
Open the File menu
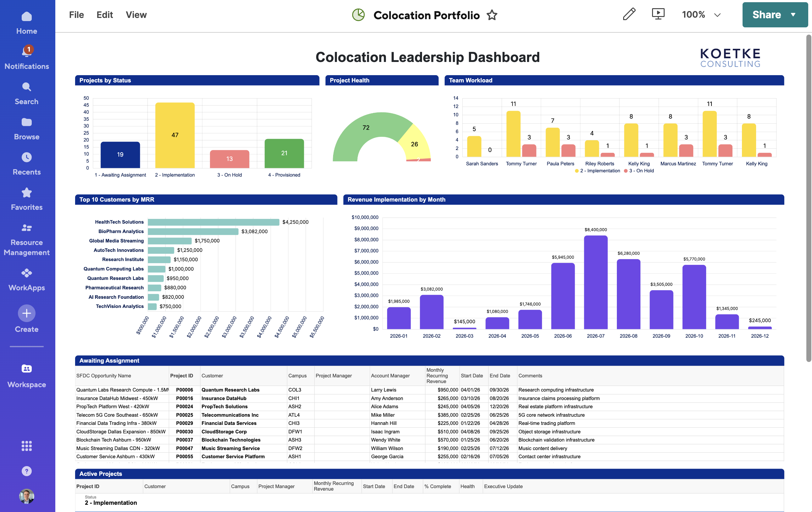76,14
